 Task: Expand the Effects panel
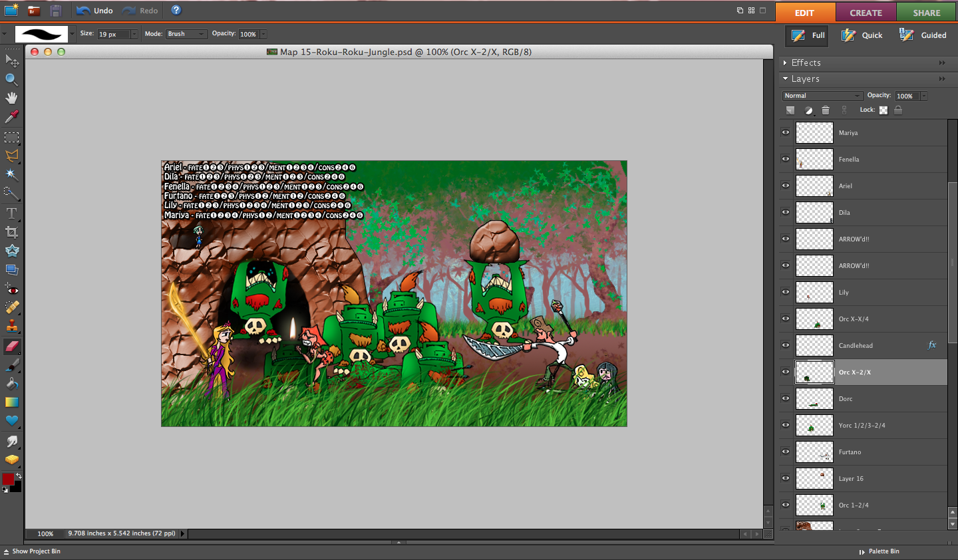786,63
